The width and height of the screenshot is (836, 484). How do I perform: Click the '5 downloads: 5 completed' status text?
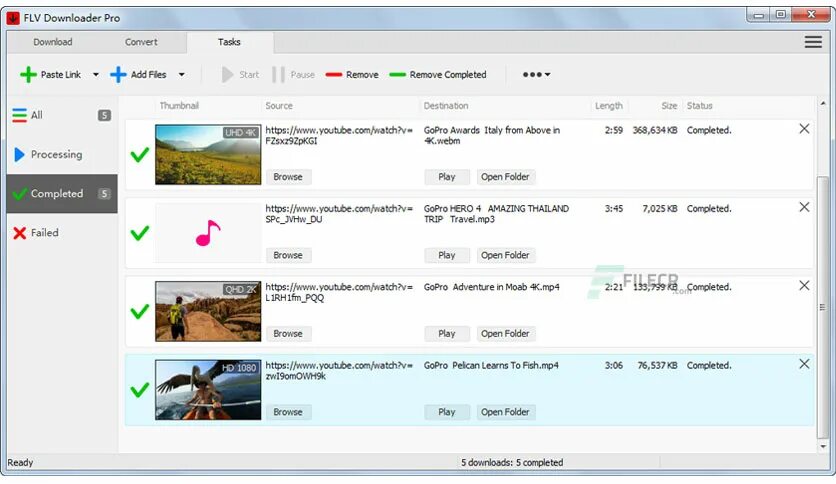click(512, 463)
